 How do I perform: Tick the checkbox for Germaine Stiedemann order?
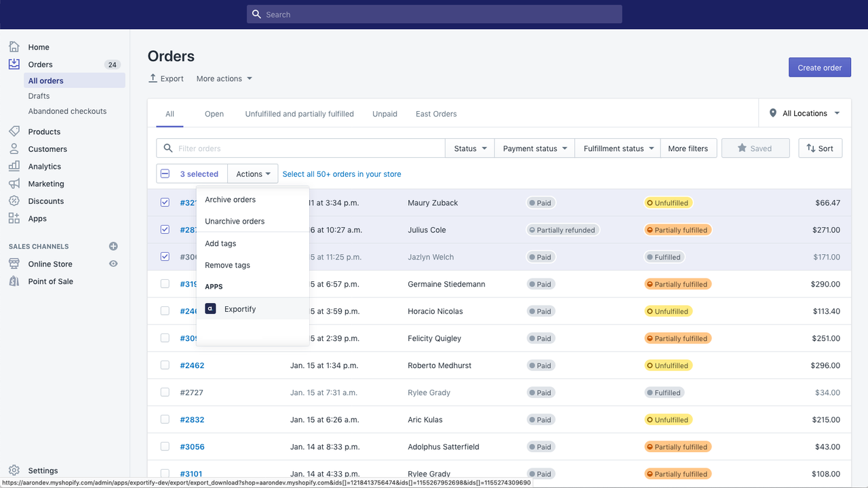click(x=165, y=283)
